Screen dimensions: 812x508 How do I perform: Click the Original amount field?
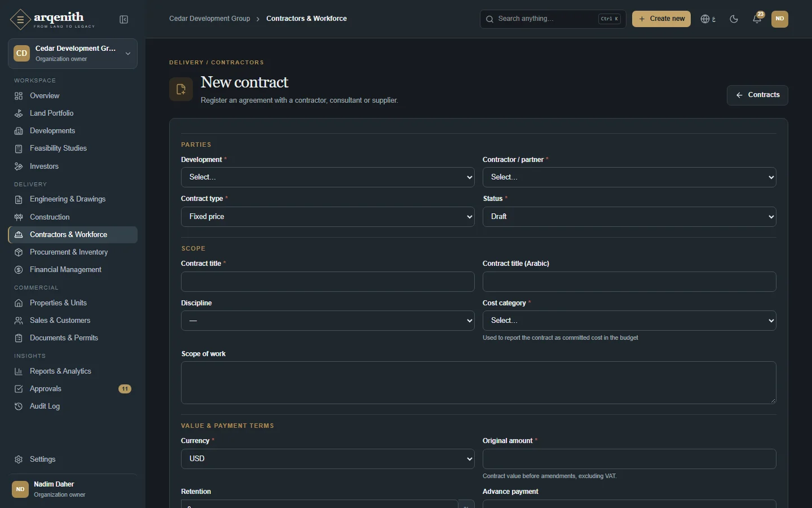pos(629,459)
